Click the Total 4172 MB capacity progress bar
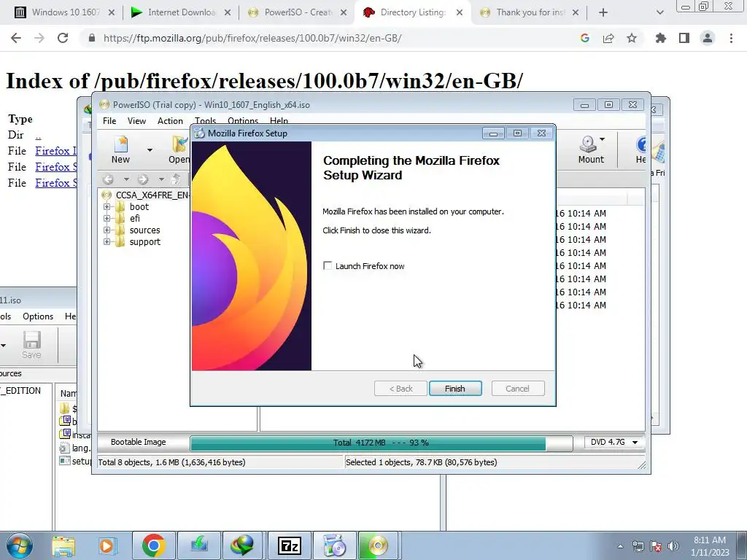Viewport: 747px width, 560px height. pyautogui.click(x=381, y=443)
